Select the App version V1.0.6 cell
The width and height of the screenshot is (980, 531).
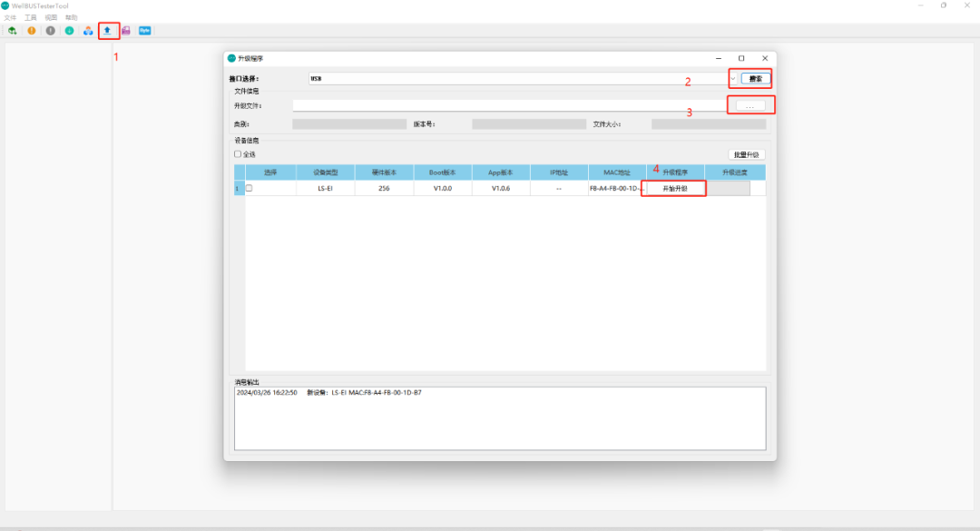501,188
